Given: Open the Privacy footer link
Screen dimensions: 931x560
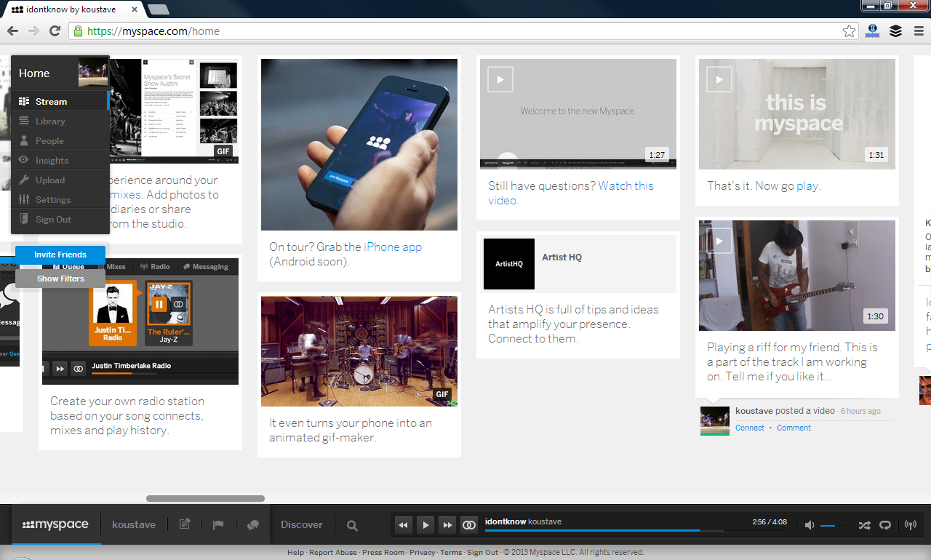Looking at the screenshot, I should coord(422,552).
